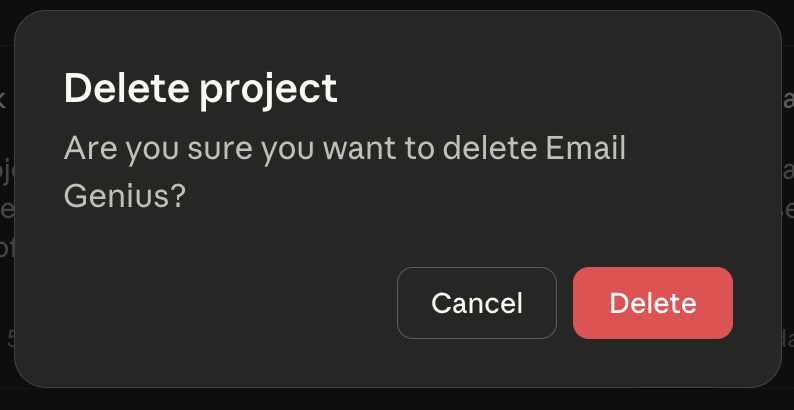This screenshot has width=794, height=410.
Task: Click the Cancel button
Action: pyautogui.click(x=476, y=303)
